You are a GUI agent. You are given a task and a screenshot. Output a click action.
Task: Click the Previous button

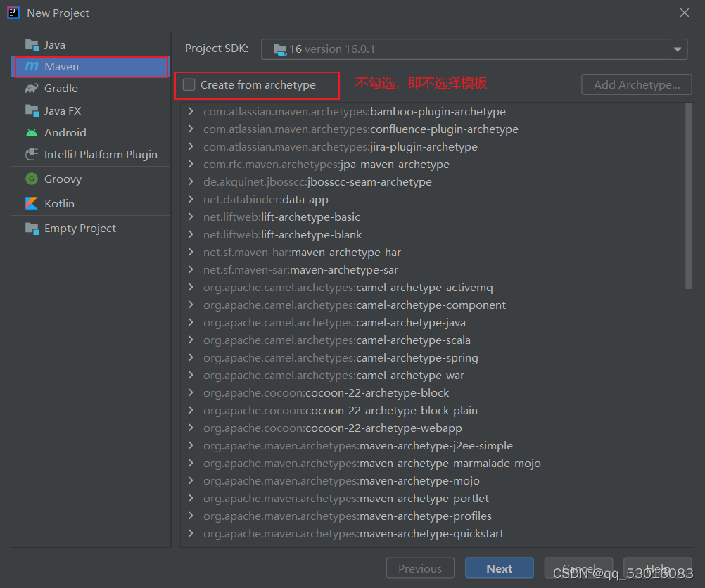point(420,569)
